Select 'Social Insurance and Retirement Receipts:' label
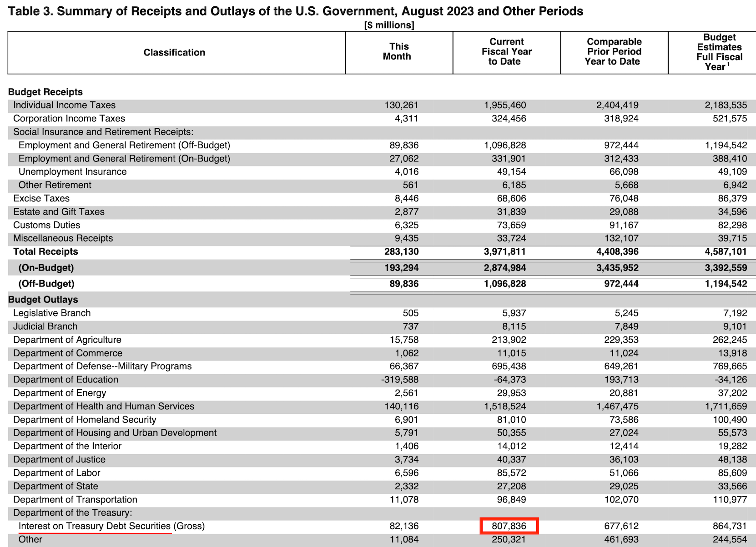This screenshot has width=756, height=547. point(103,132)
